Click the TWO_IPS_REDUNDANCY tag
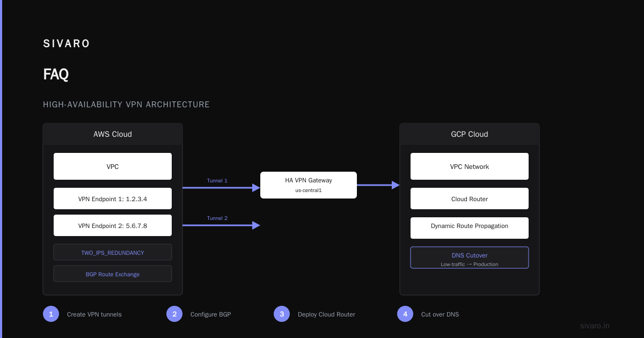 [113, 252]
